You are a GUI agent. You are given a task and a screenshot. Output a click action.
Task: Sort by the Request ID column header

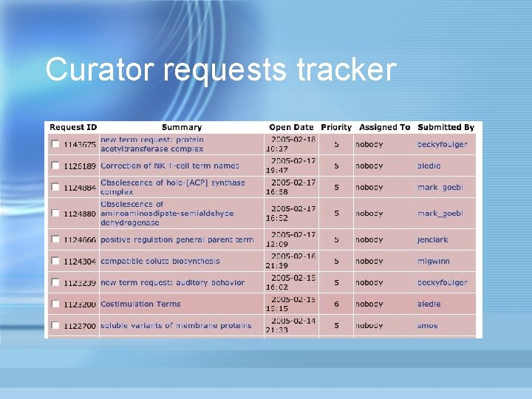pos(73,127)
